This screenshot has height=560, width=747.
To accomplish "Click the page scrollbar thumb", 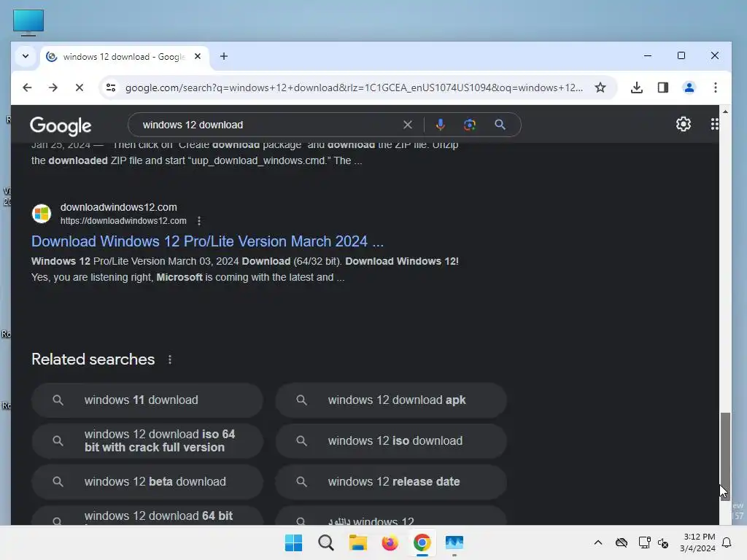I will 724,456.
